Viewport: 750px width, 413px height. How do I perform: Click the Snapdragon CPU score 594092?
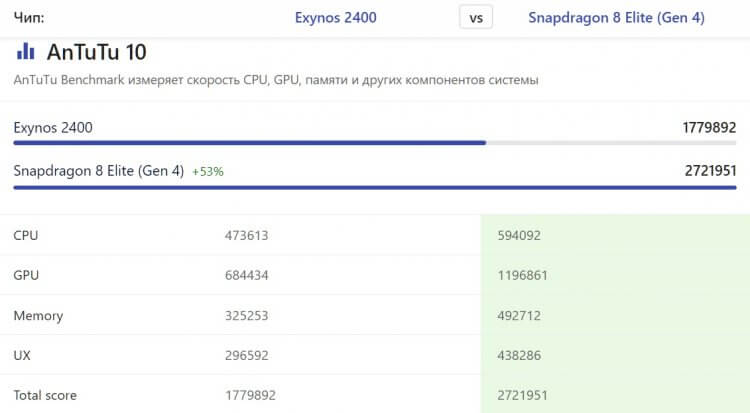coord(519,235)
